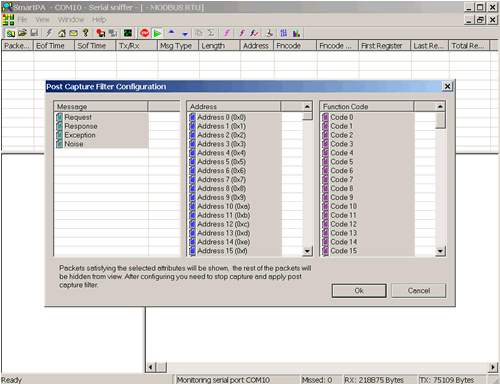Click the joystick-shaped toolbar icon
The height and width of the screenshot is (384, 500).
point(269,33)
